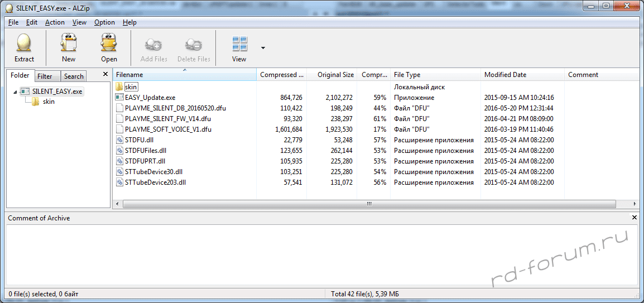Open the View menu
This screenshot has width=644, height=303.
pyautogui.click(x=79, y=22)
